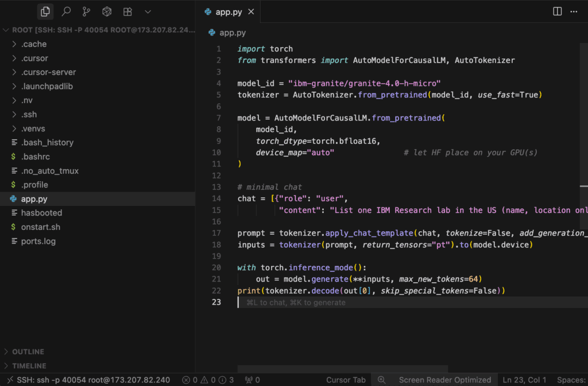Expand the TIMELINE section
Viewport: 588px width, 386px height.
click(x=29, y=366)
